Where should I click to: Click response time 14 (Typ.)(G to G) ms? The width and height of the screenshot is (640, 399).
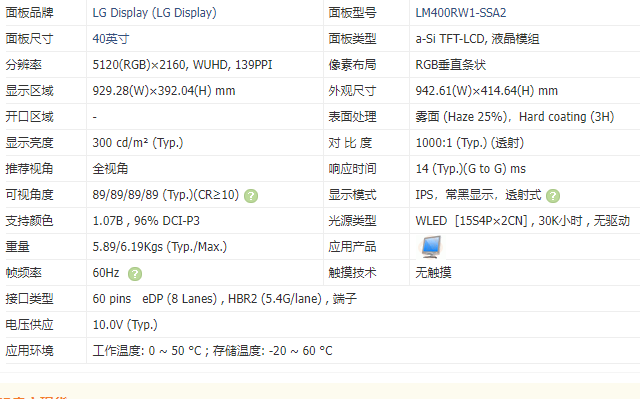point(471,168)
